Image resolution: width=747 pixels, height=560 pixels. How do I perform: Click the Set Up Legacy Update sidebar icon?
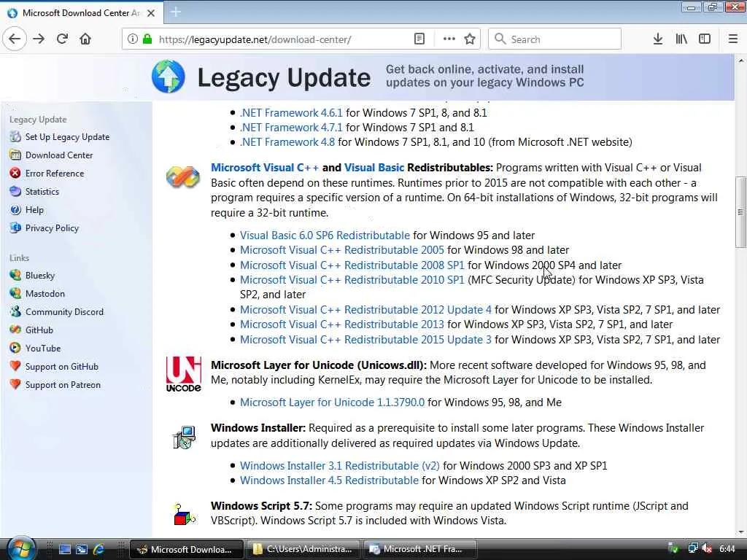[x=16, y=136]
